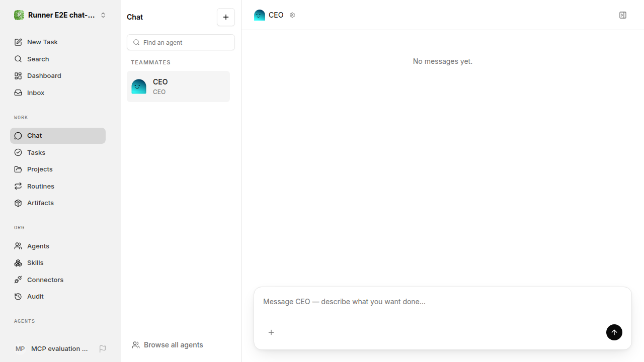Click the Projects folder icon
Image resolution: width=644 pixels, height=362 pixels.
18,169
